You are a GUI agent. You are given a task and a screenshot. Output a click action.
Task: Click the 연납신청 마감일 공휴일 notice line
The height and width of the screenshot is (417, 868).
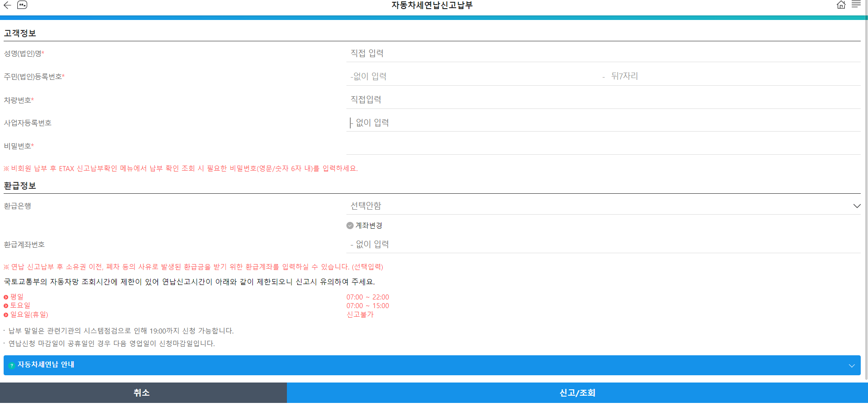(x=111, y=344)
